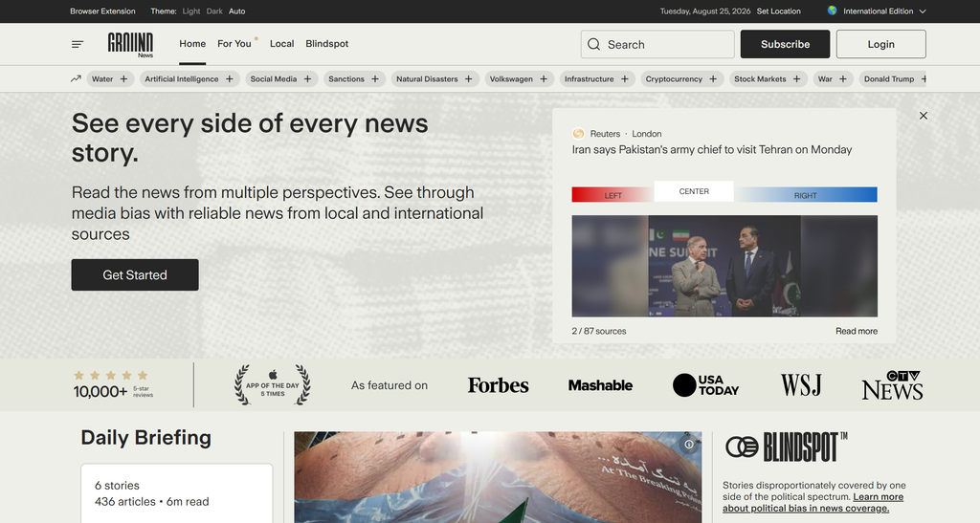Image resolution: width=980 pixels, height=523 pixels.
Task: Click plus icon next to Stock Markets
Action: click(797, 79)
